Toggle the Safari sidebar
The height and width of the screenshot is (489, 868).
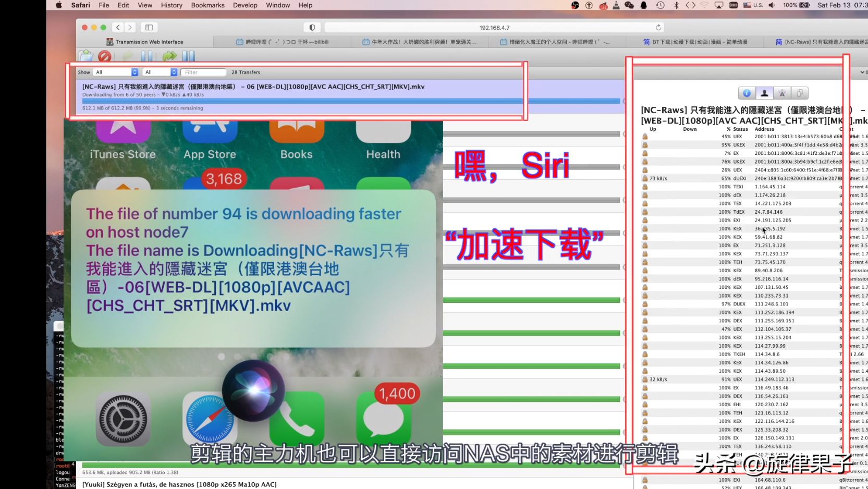pos(149,27)
